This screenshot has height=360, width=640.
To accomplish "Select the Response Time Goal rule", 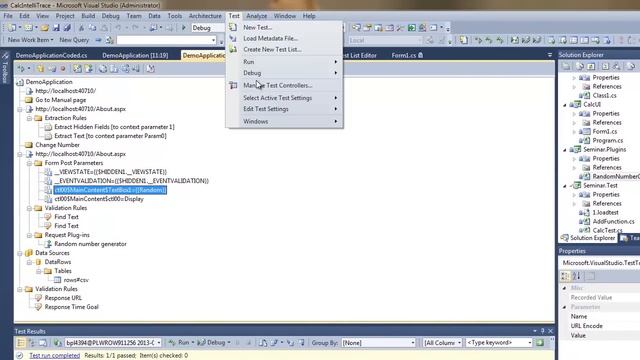I will click(x=71, y=307).
